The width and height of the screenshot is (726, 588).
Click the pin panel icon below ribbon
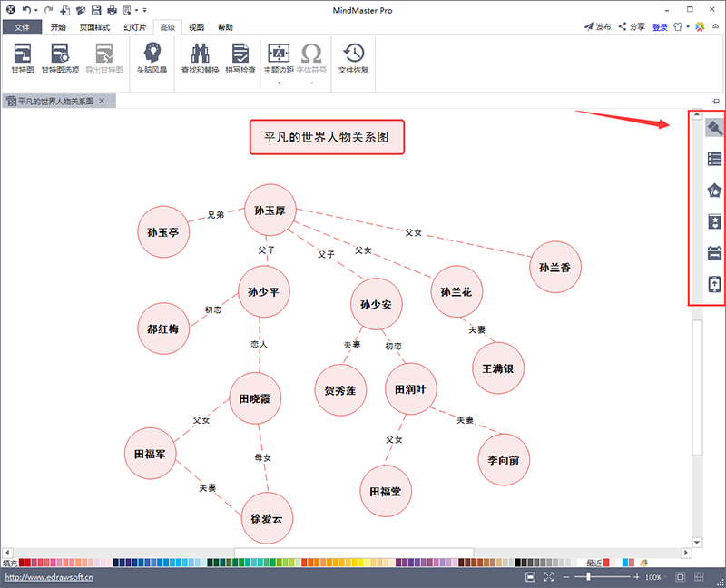click(716, 101)
